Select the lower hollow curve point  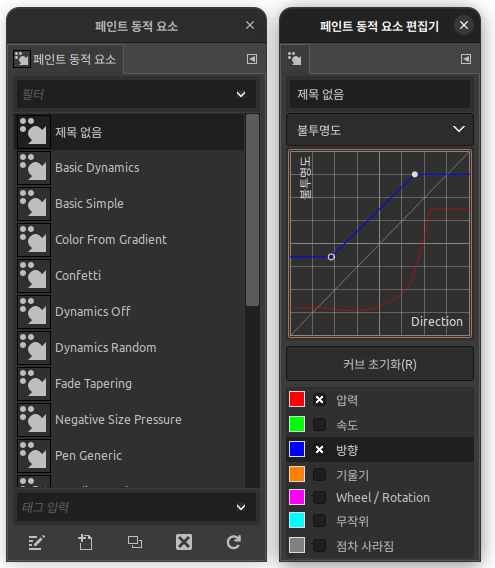tap(331, 257)
